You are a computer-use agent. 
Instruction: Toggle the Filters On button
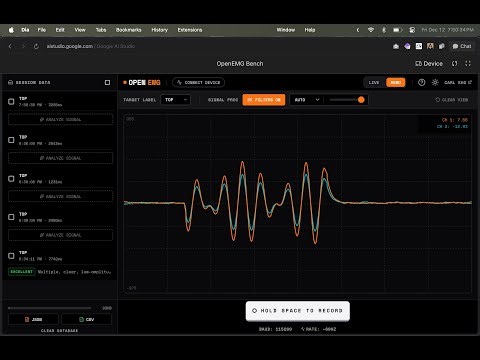click(264, 100)
